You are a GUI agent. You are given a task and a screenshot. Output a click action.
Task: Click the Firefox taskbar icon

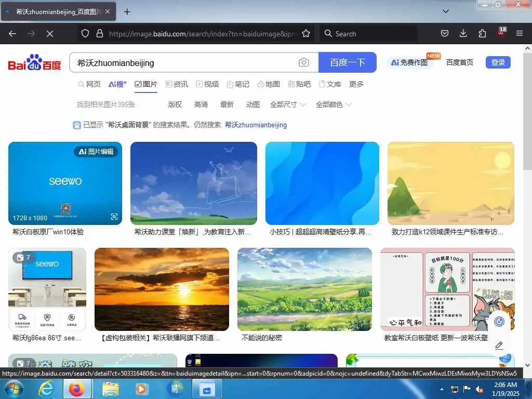click(x=77, y=389)
